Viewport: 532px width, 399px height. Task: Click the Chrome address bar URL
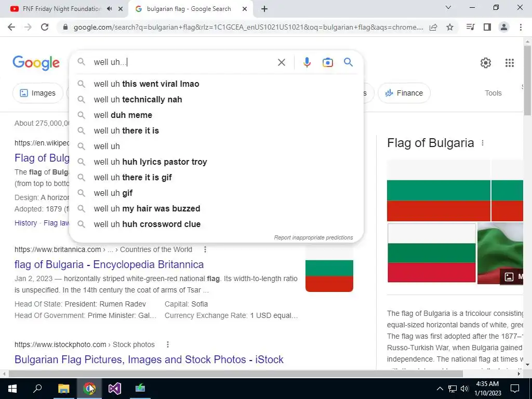(x=248, y=27)
